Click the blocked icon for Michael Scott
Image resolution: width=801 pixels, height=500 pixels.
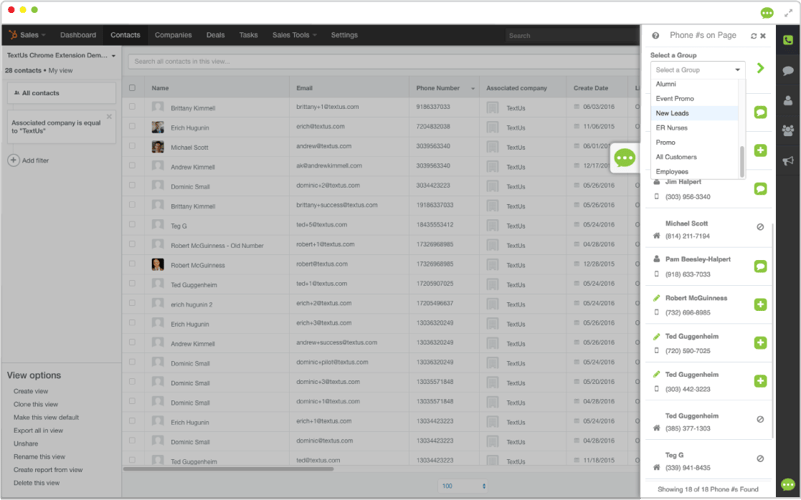click(760, 227)
